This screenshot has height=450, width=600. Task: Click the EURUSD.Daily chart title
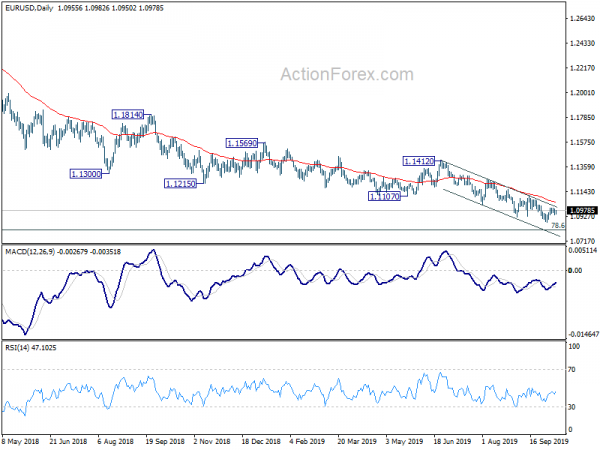click(x=29, y=8)
